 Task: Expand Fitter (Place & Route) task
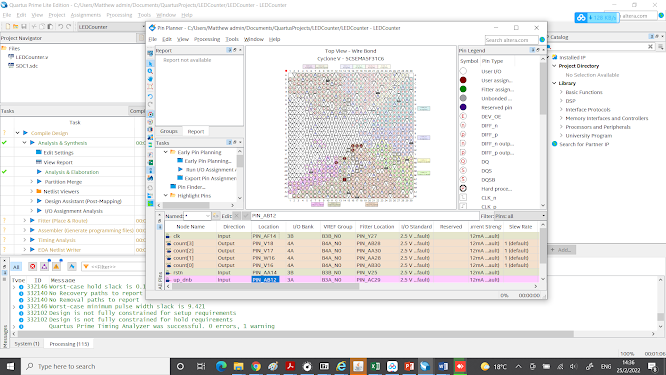click(25, 221)
